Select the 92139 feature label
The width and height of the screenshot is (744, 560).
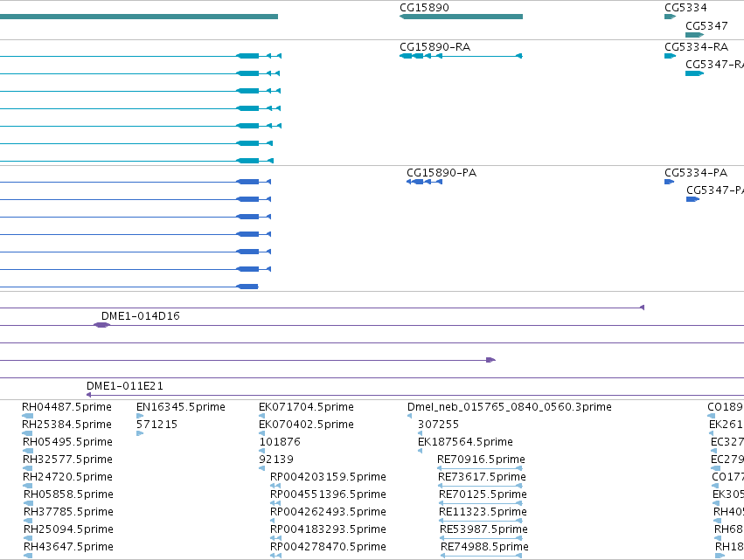pyautogui.click(x=276, y=460)
